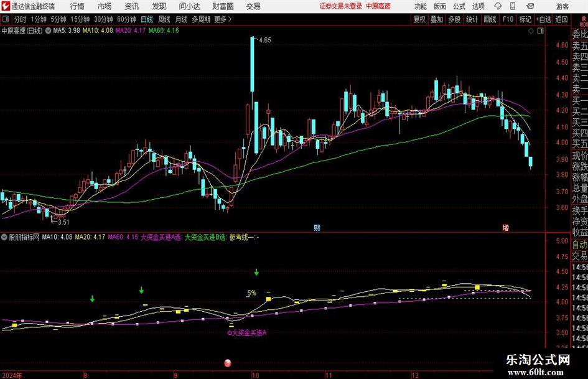Open the 版面 menu
The width and height of the screenshot is (588, 379).
439,6
